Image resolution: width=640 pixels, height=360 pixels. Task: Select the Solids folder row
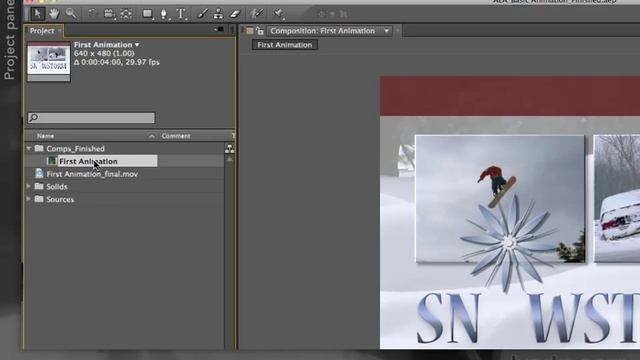click(124, 187)
